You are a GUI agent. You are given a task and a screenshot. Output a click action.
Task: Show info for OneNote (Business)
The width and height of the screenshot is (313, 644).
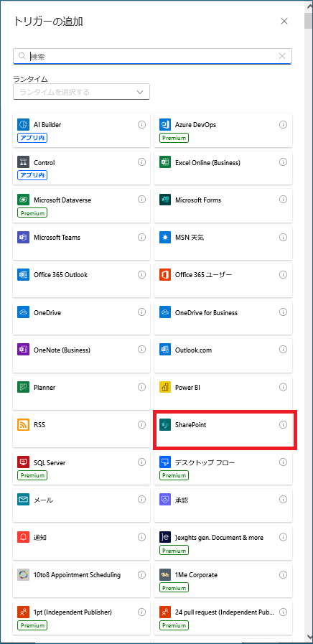tap(141, 350)
